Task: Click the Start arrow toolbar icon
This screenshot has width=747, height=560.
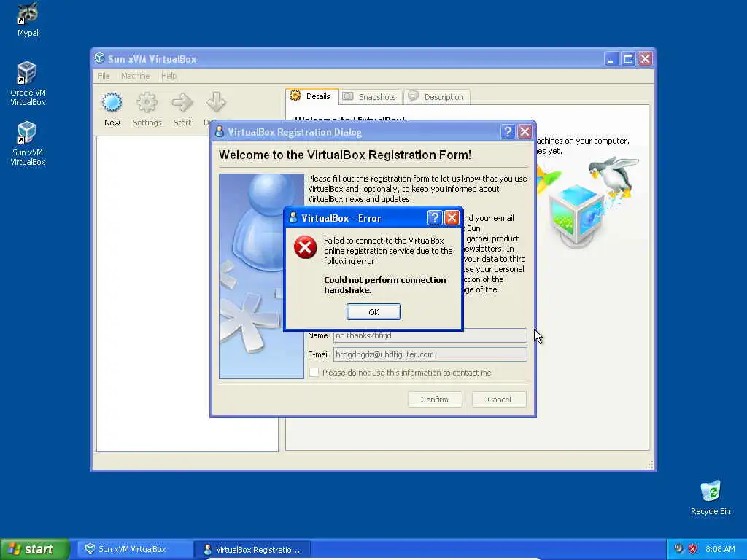Action: coord(182,109)
